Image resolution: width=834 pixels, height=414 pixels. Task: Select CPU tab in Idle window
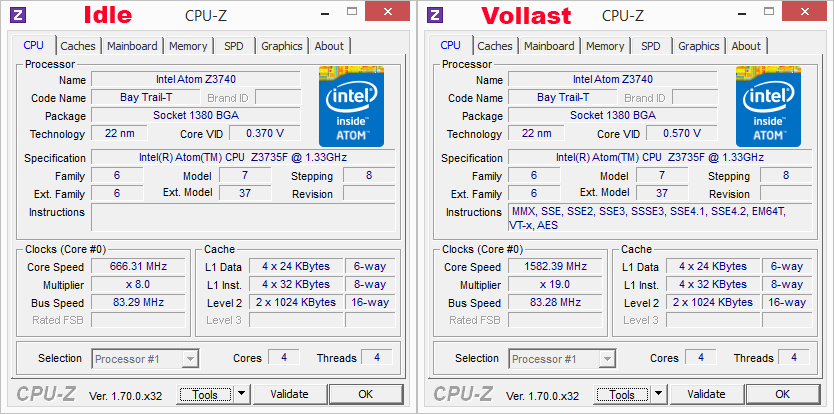click(34, 45)
